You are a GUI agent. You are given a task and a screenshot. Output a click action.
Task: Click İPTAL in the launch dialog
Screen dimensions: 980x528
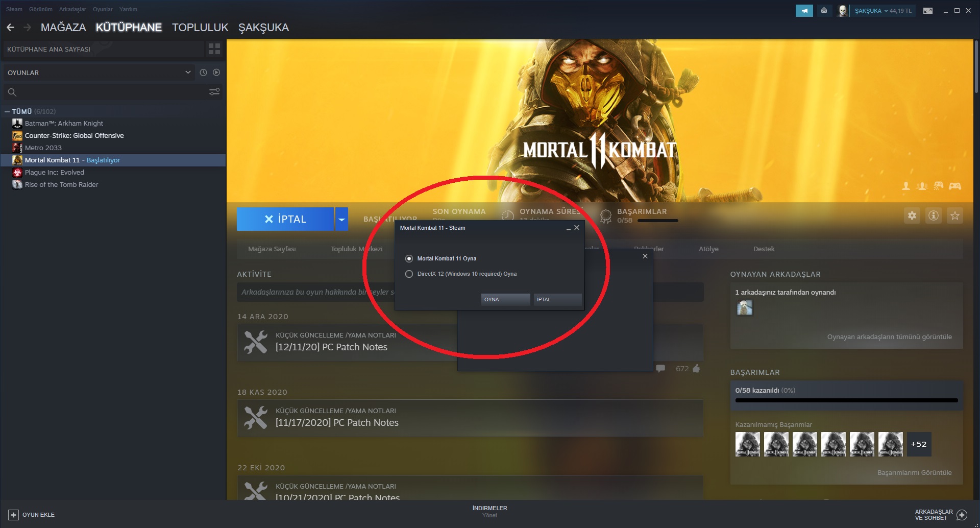[x=557, y=300]
